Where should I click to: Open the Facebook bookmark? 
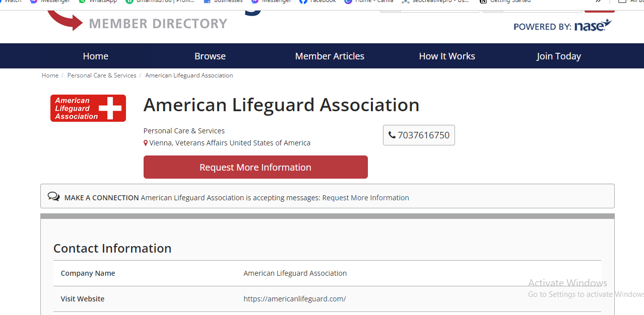point(317,2)
